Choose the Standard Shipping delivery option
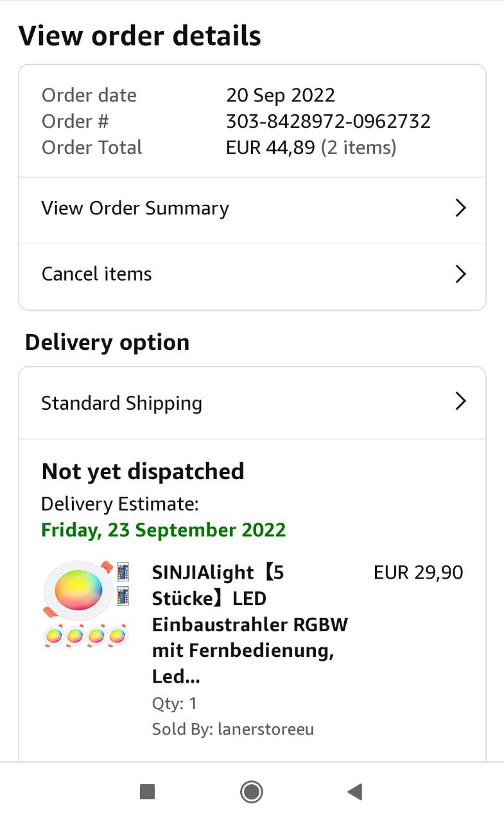Viewport: 504px width, 822px height. click(x=121, y=403)
